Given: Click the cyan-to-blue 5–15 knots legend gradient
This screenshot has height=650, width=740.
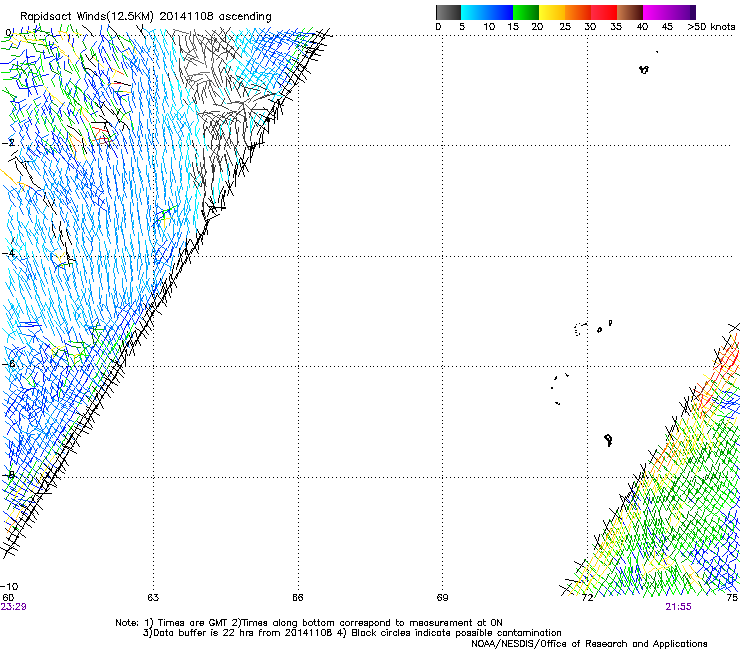Looking at the screenshot, I should pos(487,12).
